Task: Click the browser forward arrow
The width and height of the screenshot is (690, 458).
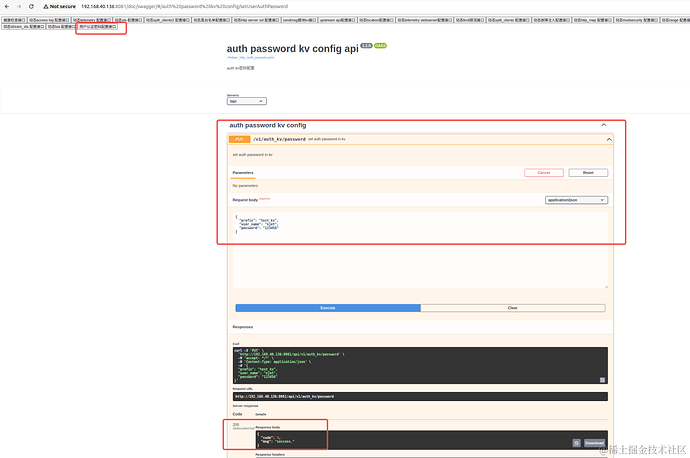Action: coord(19,6)
